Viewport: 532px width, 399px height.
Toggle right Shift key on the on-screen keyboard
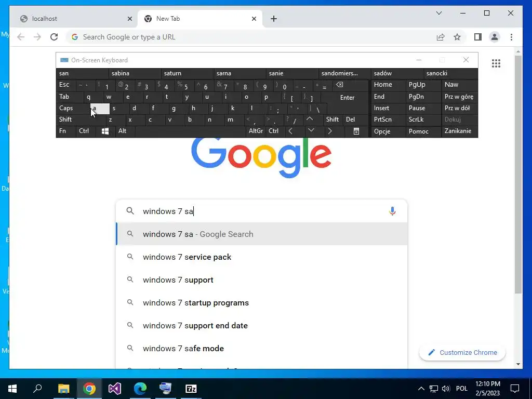332,119
